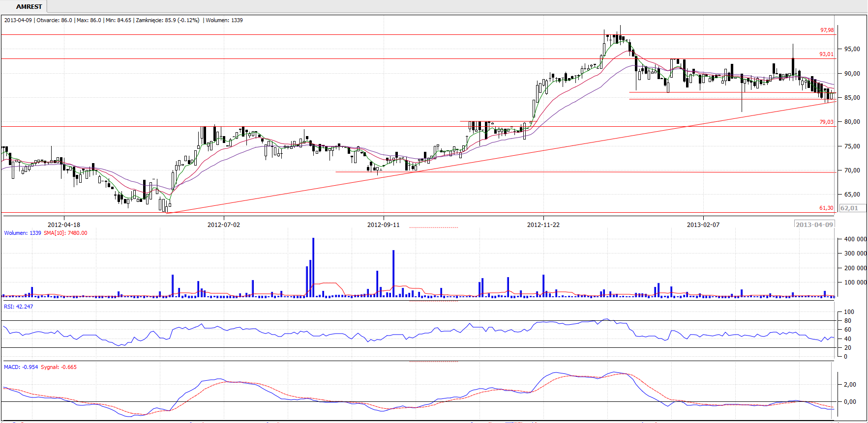Click the RSI: 42.247 indicator label
Image resolution: width=868 pixels, height=423 pixels.
click(x=19, y=307)
